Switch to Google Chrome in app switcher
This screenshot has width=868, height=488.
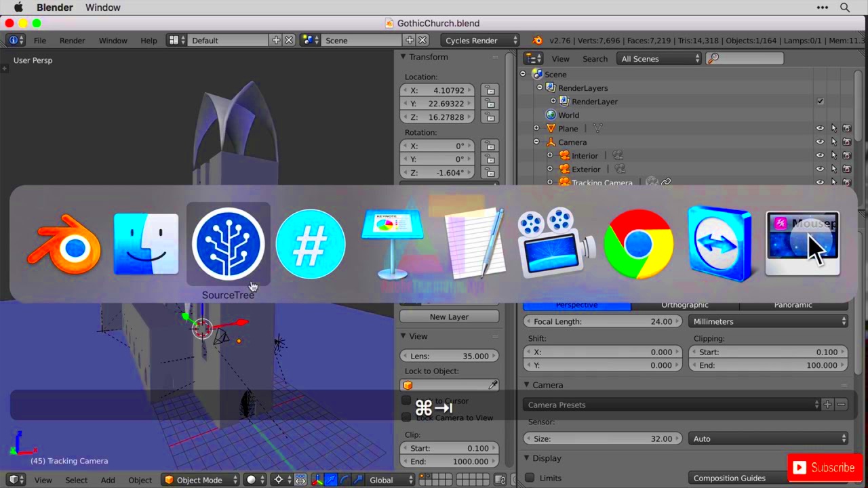click(638, 244)
